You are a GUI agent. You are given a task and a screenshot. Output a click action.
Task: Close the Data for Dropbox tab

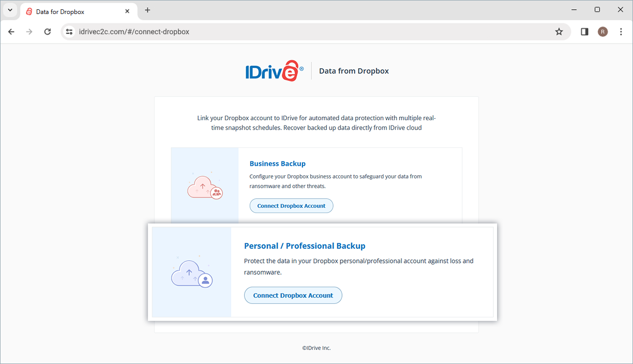(x=127, y=11)
